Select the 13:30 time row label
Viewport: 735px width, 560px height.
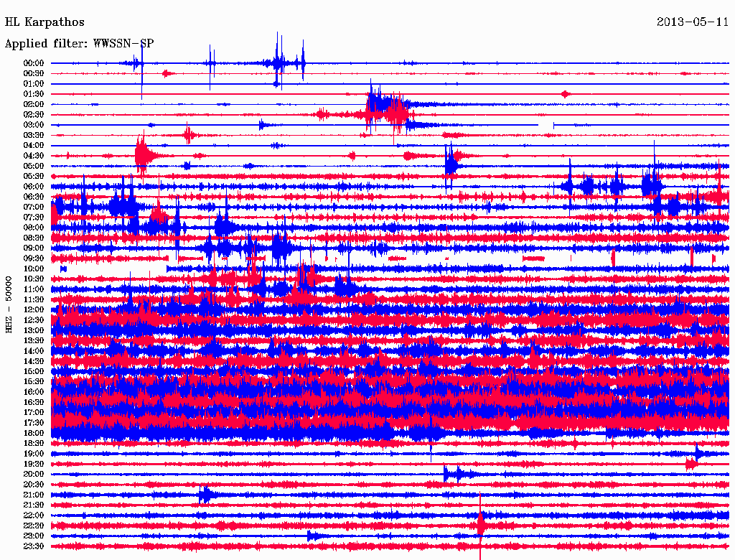tap(34, 341)
